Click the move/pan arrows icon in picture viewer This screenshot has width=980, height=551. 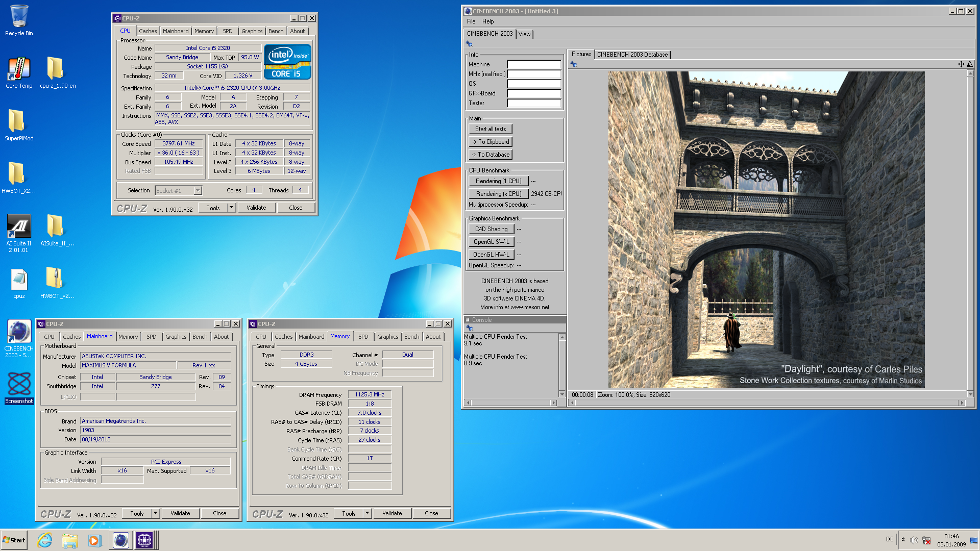961,64
